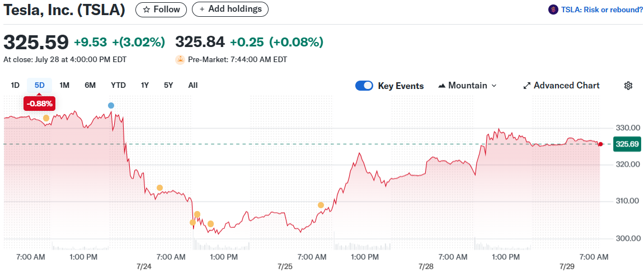The image size is (644, 272).
Task: Click the +9.53 price change value
Action: click(x=90, y=42)
